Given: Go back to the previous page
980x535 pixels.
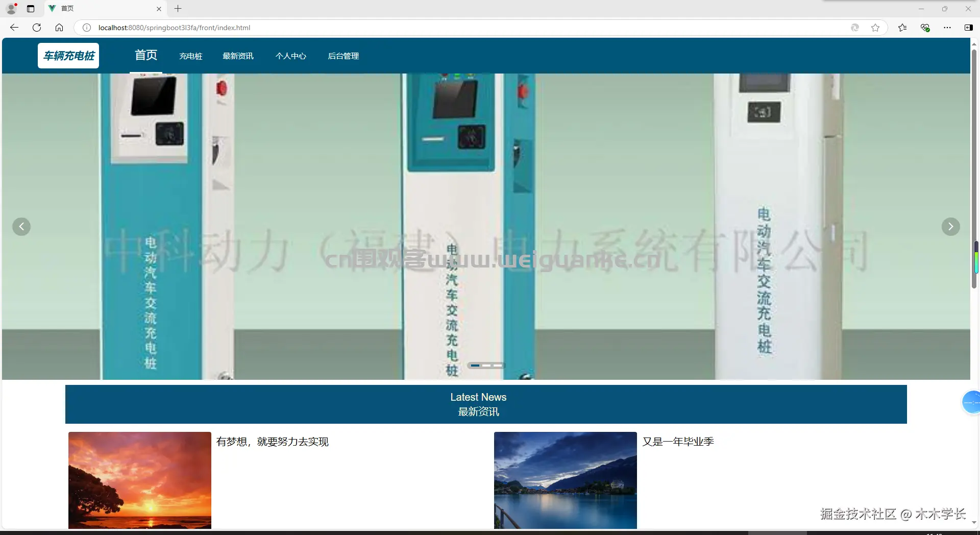Looking at the screenshot, I should tap(14, 28).
